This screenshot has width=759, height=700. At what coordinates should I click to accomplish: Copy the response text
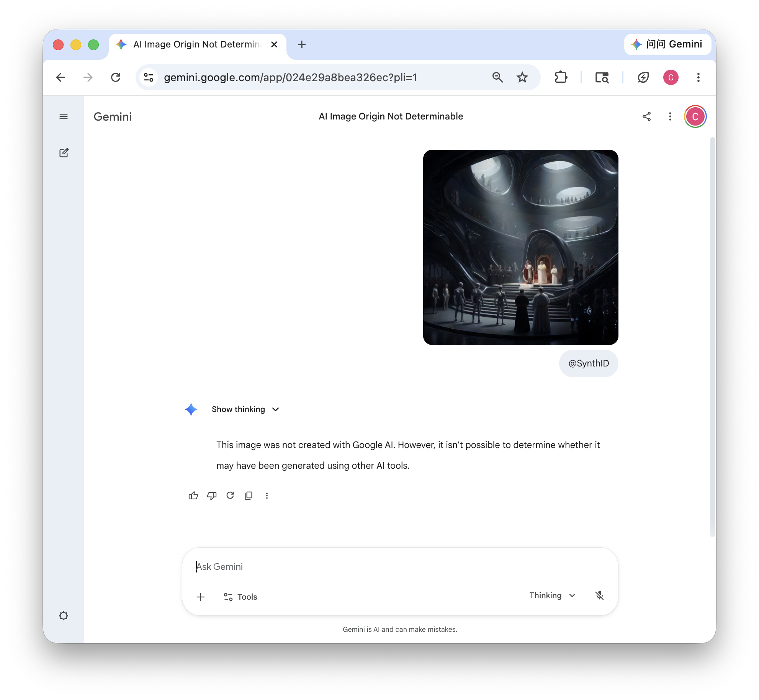tap(249, 496)
